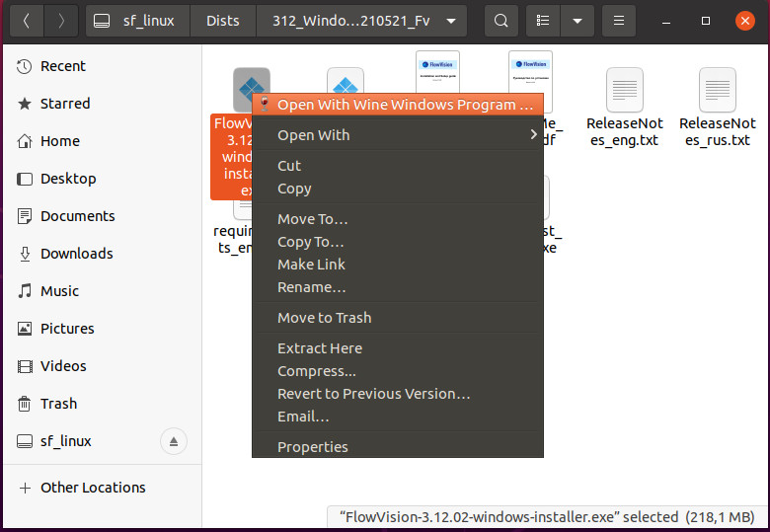
Task: Choose Revert to Previous Version…
Action: 397,394
